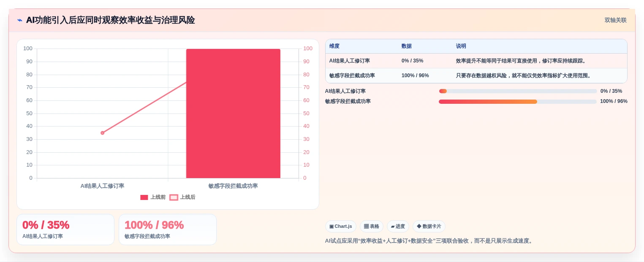644x262 pixels.
Task: Select the 数据卡片 tag chip
Action: tap(429, 227)
